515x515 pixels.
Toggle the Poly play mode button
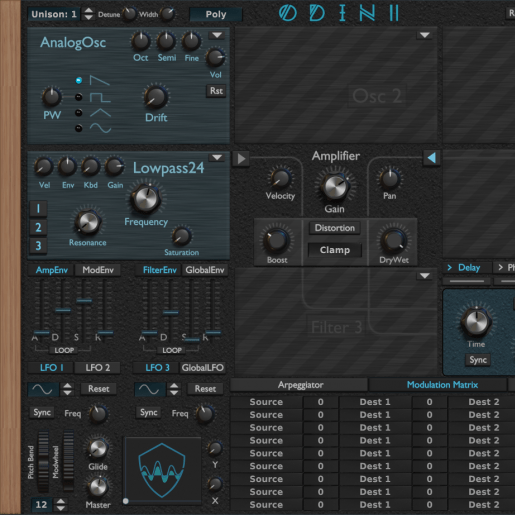click(x=216, y=14)
